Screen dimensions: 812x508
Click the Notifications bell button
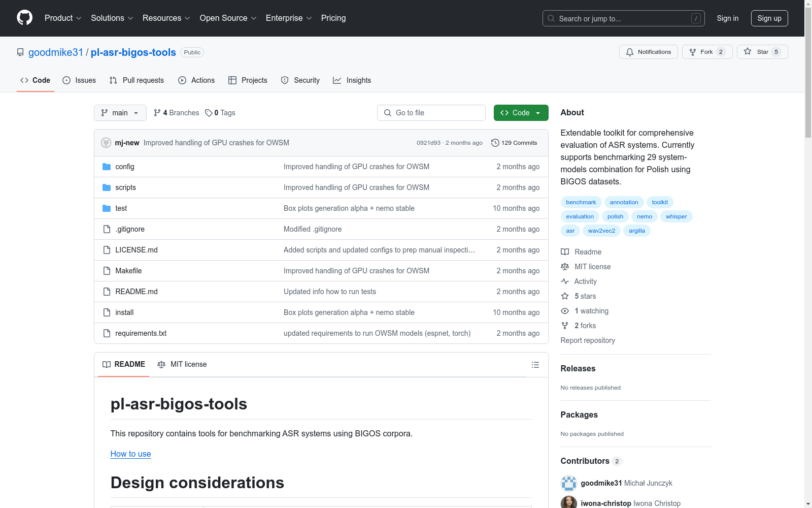648,52
